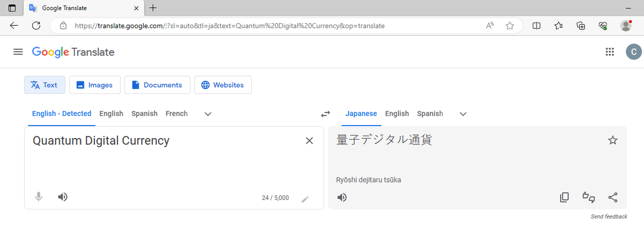This screenshot has width=644, height=225.
Task: Select English - Detected source tab
Action: (62, 114)
